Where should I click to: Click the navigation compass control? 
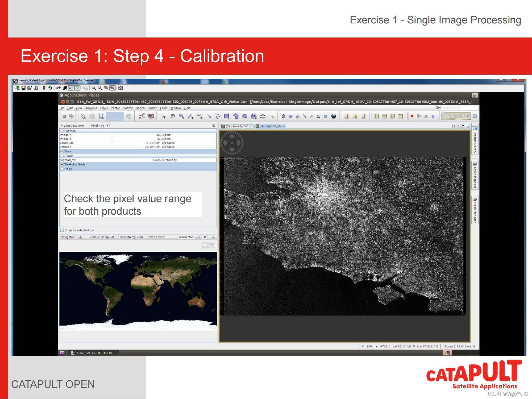click(x=232, y=143)
